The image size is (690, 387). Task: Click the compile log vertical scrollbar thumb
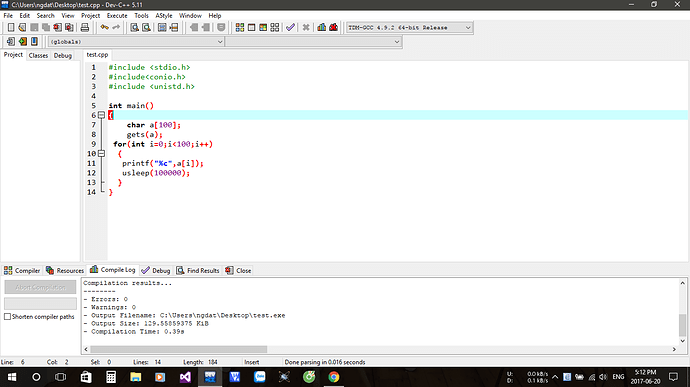coord(683,325)
